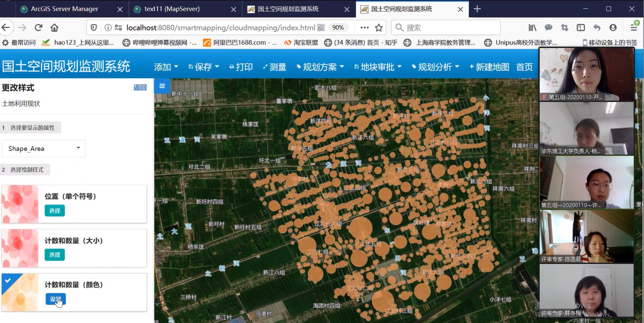Click the browser shield tracking protection icon
This screenshot has height=323, width=644.
coord(94,28)
